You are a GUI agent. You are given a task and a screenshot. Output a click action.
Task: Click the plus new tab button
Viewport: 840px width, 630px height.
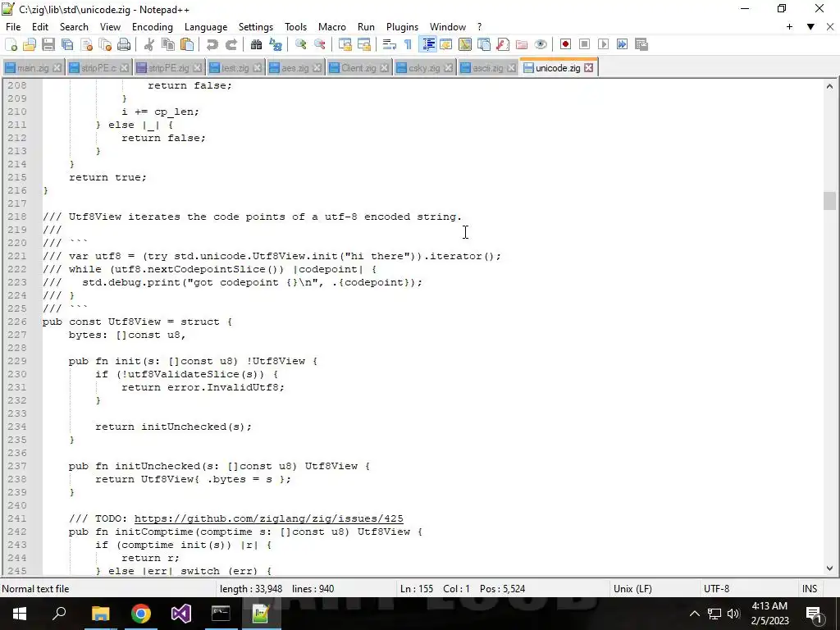point(789,27)
